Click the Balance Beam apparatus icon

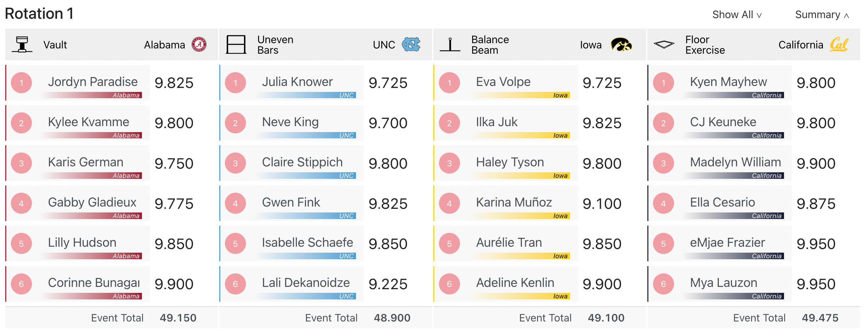tap(450, 44)
